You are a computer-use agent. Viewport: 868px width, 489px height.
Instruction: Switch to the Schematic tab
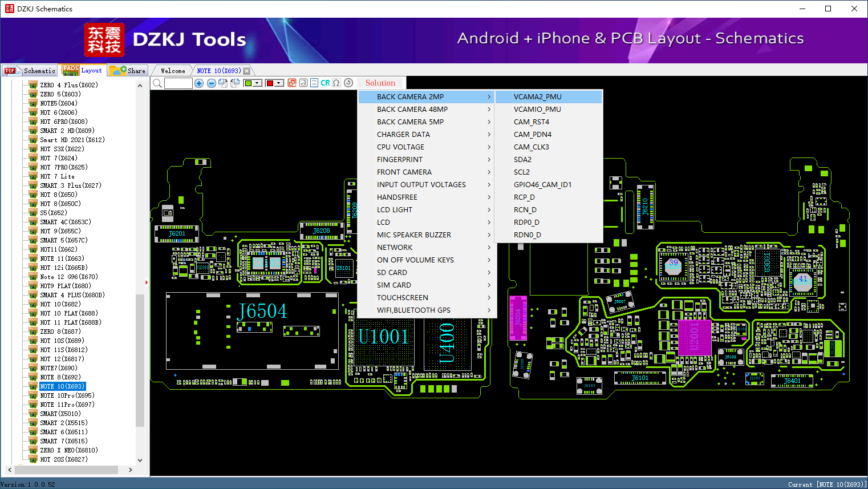tap(30, 71)
